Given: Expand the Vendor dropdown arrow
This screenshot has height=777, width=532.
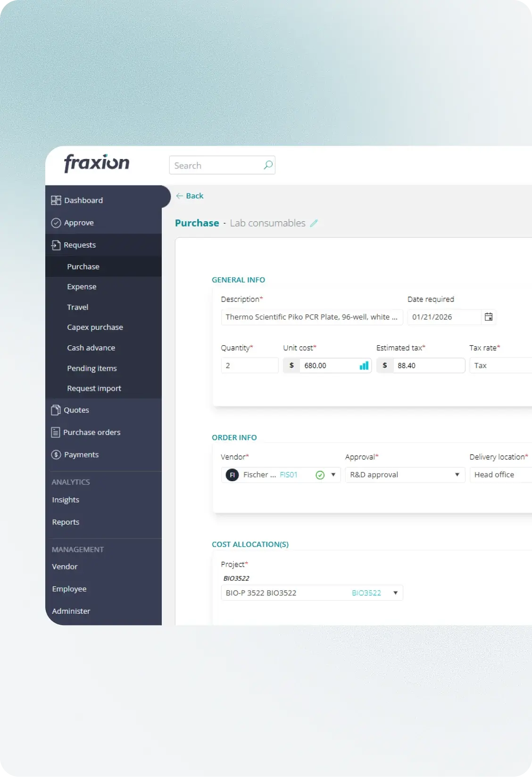Looking at the screenshot, I should coord(333,475).
